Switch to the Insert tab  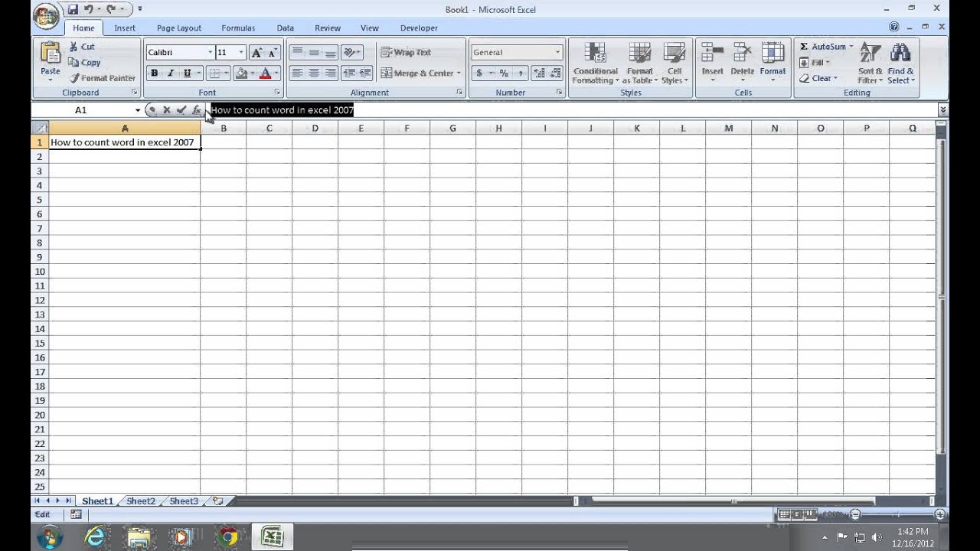pos(125,28)
